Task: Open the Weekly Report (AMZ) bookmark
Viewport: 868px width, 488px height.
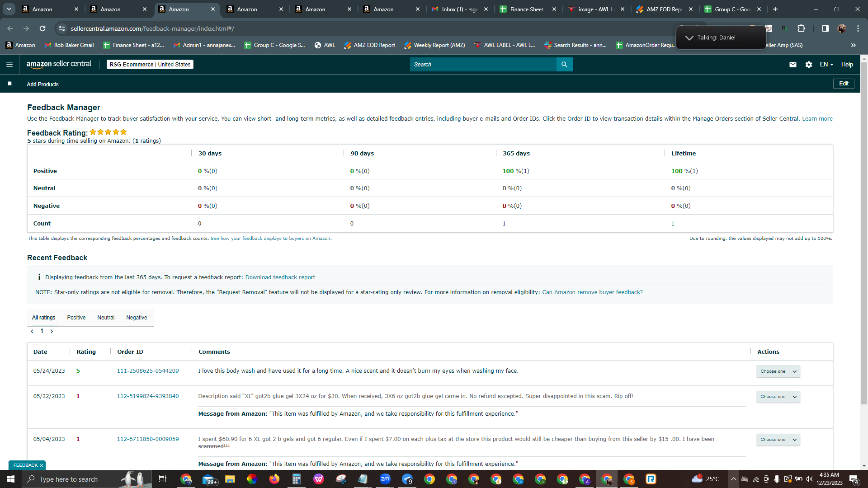Action: (434, 45)
